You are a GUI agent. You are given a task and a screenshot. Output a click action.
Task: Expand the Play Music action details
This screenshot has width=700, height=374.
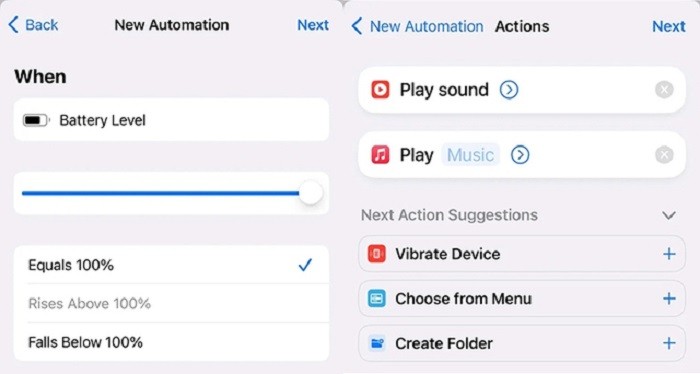point(520,155)
